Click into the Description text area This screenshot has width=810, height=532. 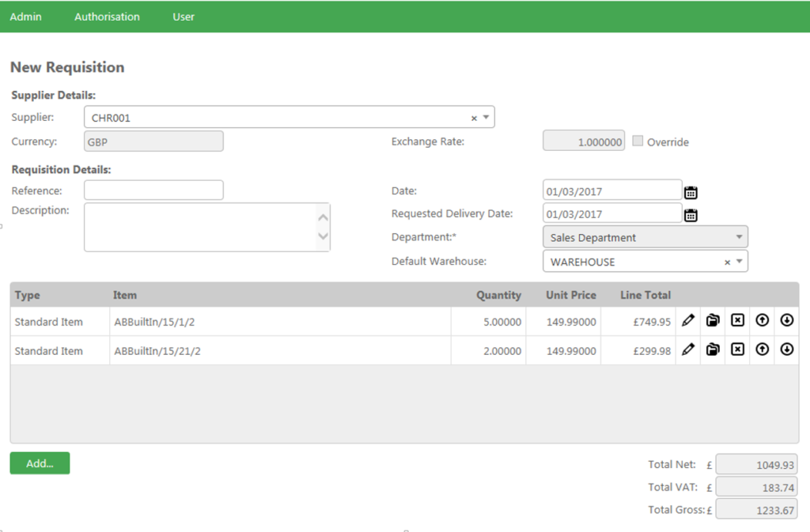click(207, 227)
